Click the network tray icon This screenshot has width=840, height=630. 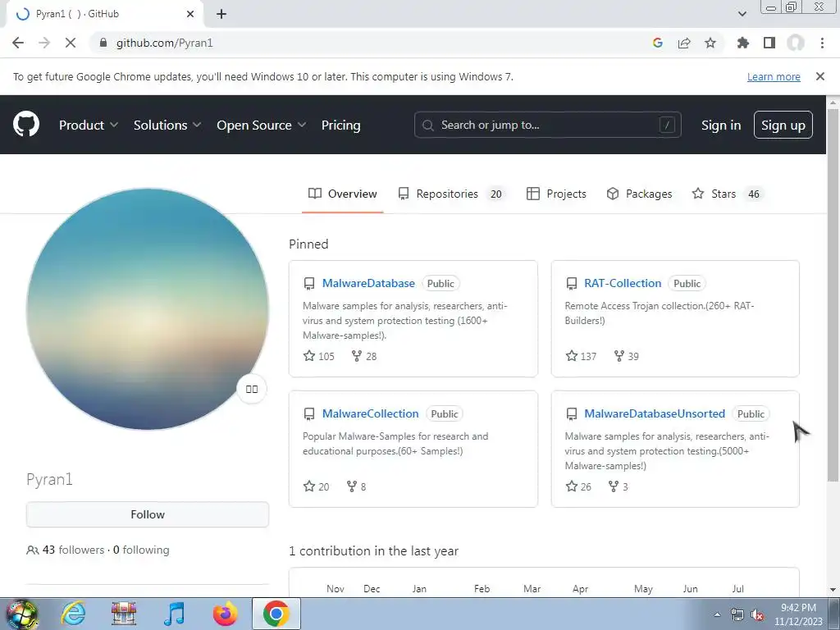(x=737, y=615)
